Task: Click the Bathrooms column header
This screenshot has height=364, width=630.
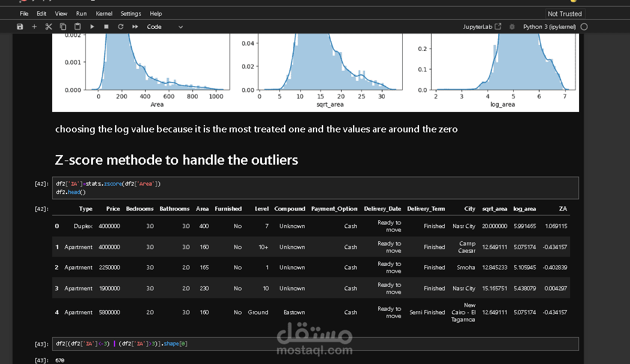Action: (174, 209)
